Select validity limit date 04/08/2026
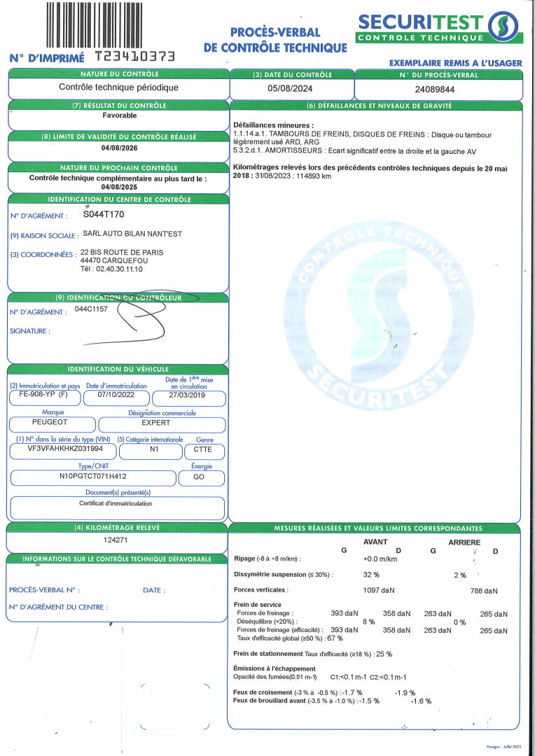The image size is (535, 756). (119, 148)
